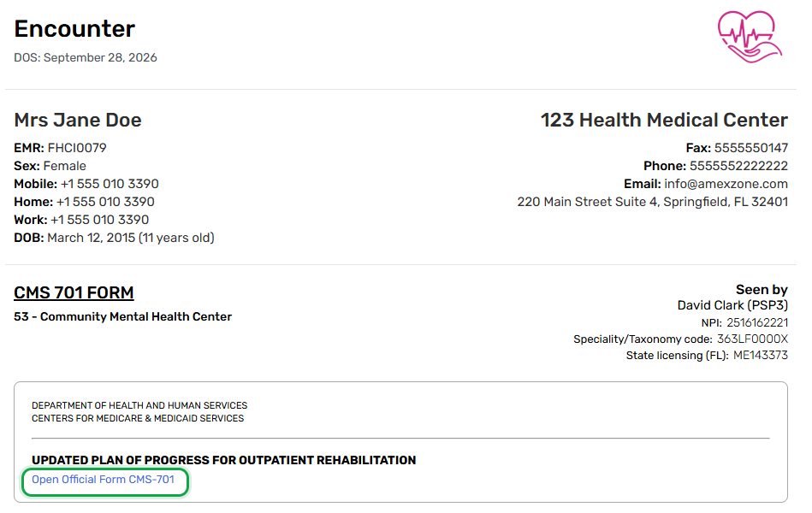Click the CMS 701 FORM heading
This screenshot has height=513, width=812.
tap(74, 292)
